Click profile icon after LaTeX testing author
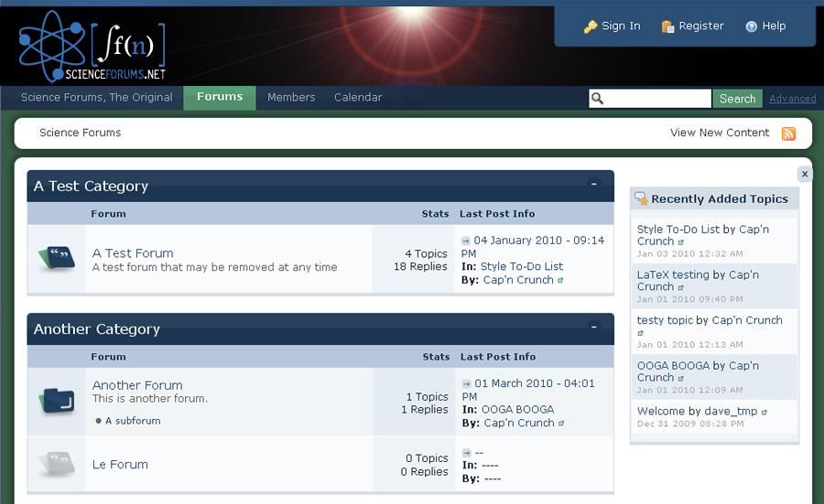 (x=680, y=288)
